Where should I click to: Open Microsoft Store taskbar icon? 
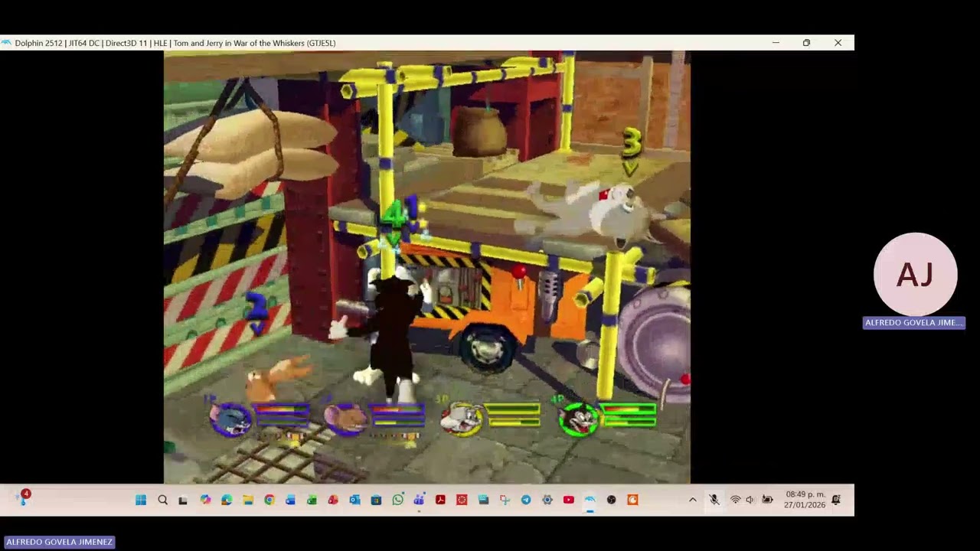pos(376,500)
